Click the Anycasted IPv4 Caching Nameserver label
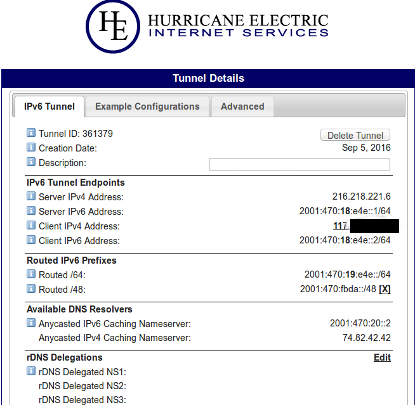The width and height of the screenshot is (415, 405). pyautogui.click(x=115, y=338)
